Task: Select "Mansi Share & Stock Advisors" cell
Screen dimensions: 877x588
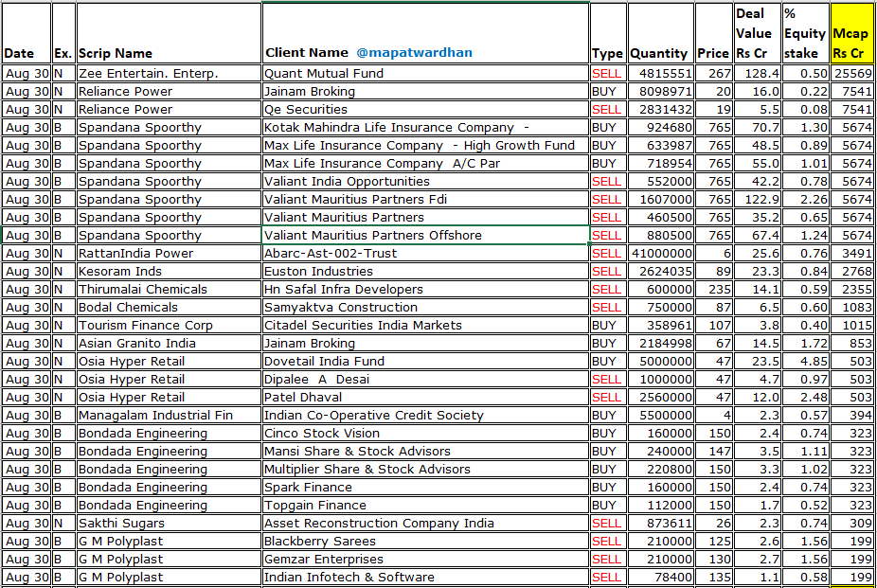Action: pyautogui.click(x=425, y=451)
